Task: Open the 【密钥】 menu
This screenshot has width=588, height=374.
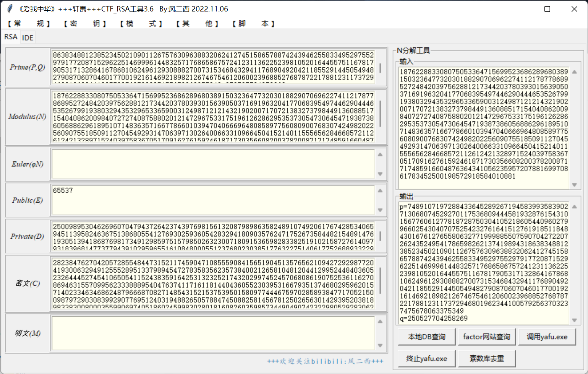Action: coord(85,24)
